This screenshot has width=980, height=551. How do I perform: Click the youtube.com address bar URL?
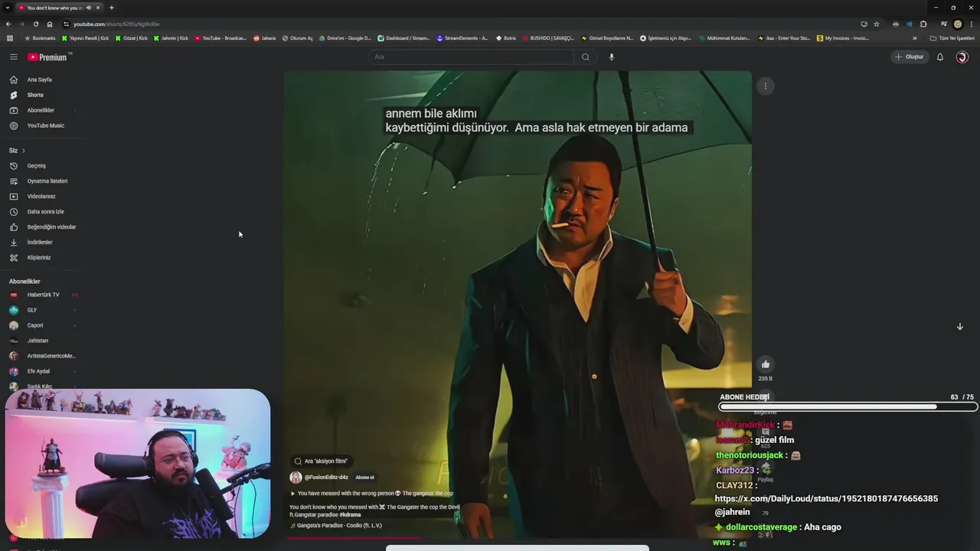click(x=116, y=24)
